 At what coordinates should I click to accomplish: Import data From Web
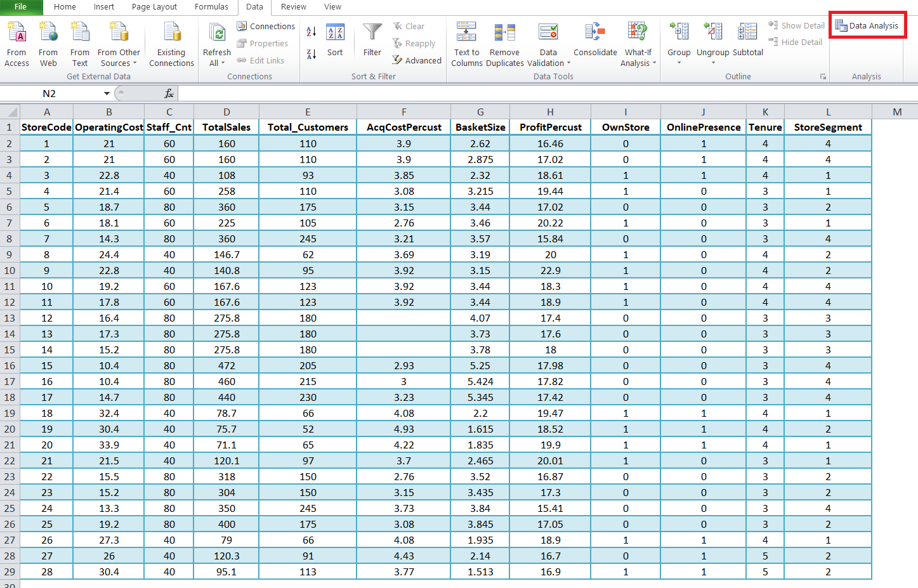pos(48,44)
